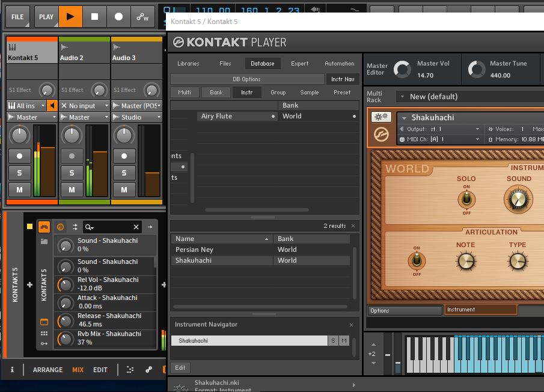This screenshot has height=392, width=544.
Task: Switch to the EDIT view
Action: [x=100, y=370]
